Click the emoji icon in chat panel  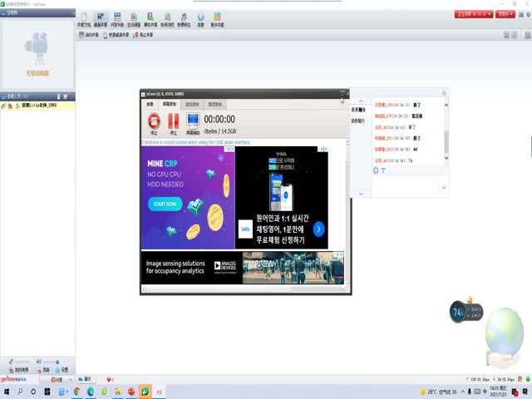[x=376, y=170]
